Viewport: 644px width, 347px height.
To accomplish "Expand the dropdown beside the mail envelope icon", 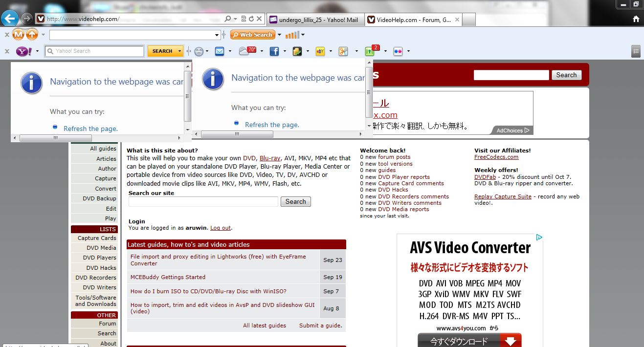I will click(230, 51).
